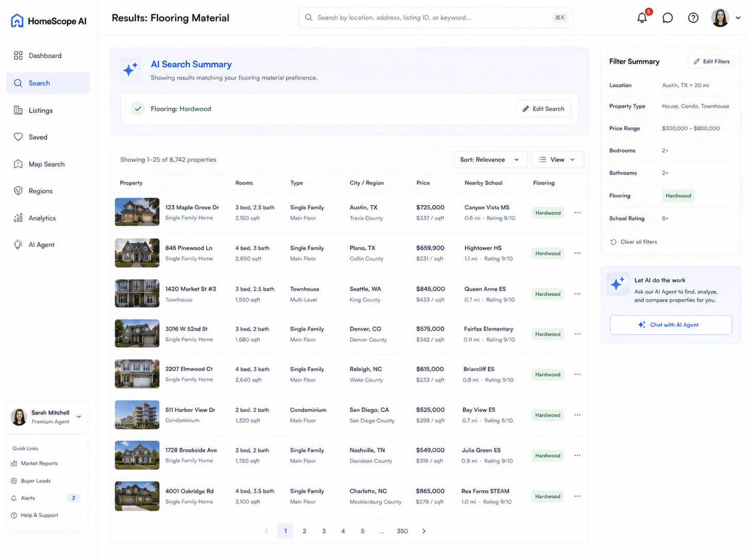Open the 123 Maple Grove Dr thumbnail
This screenshot has height=560, width=747.
(x=137, y=212)
